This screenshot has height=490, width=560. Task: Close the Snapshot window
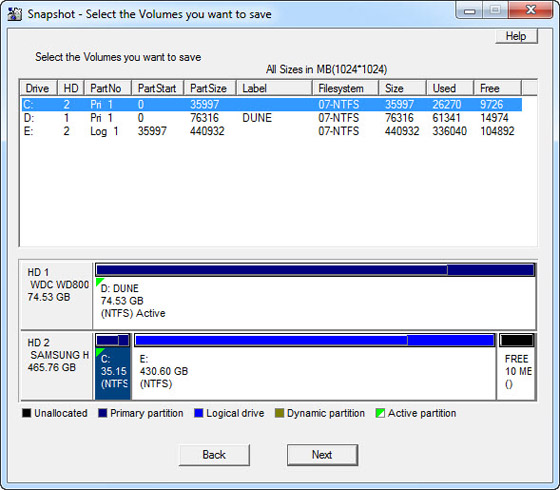[x=531, y=10]
